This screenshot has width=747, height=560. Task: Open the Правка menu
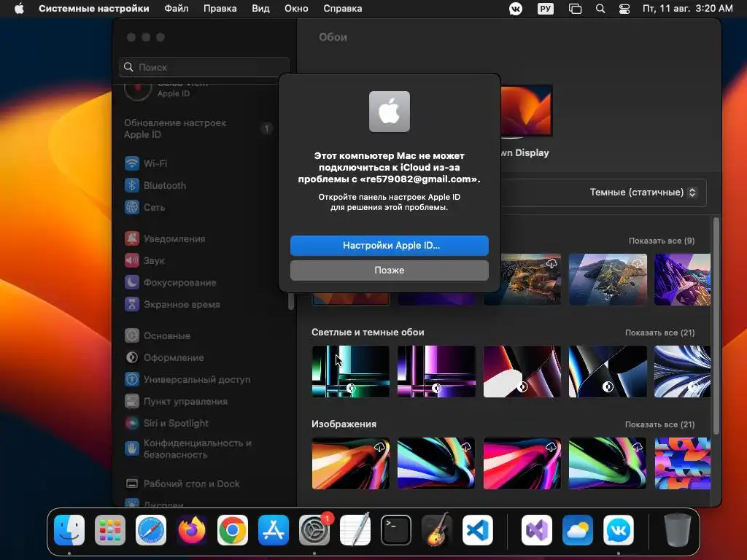tap(220, 9)
